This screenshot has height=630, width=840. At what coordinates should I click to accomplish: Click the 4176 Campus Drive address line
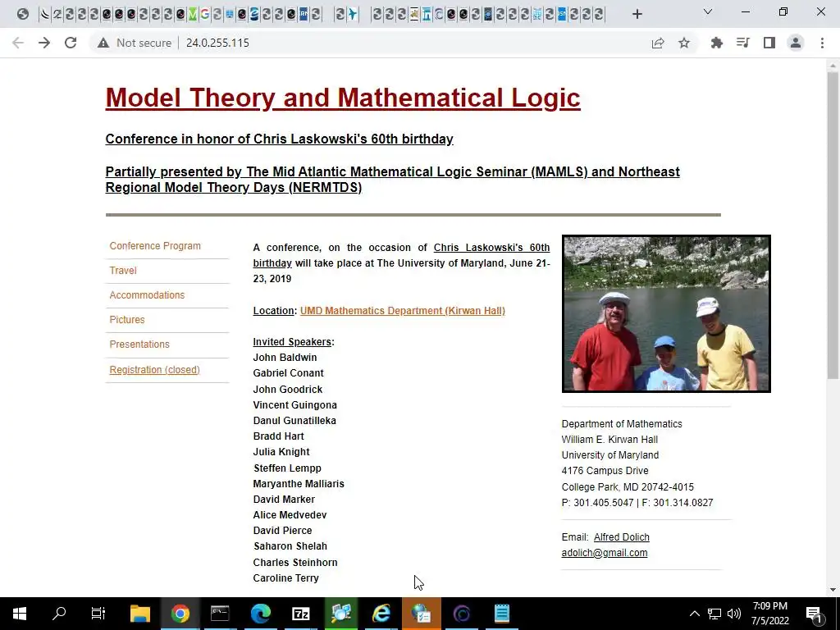pyautogui.click(x=605, y=471)
